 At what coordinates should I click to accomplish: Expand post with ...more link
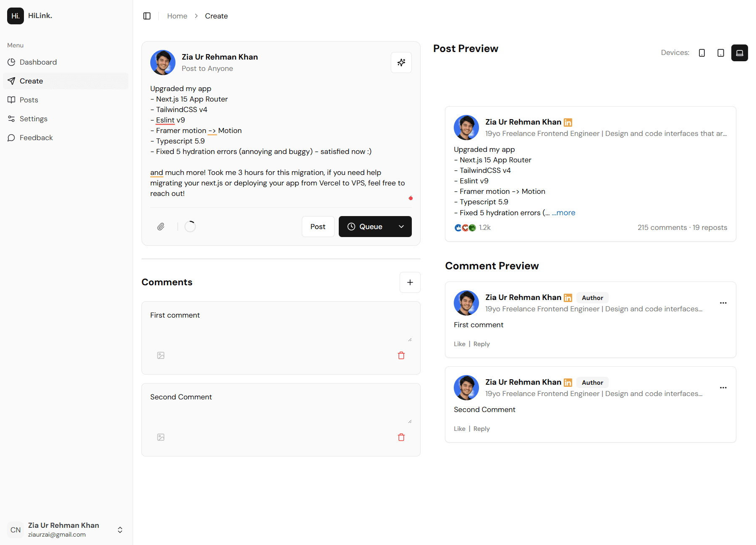563,213
